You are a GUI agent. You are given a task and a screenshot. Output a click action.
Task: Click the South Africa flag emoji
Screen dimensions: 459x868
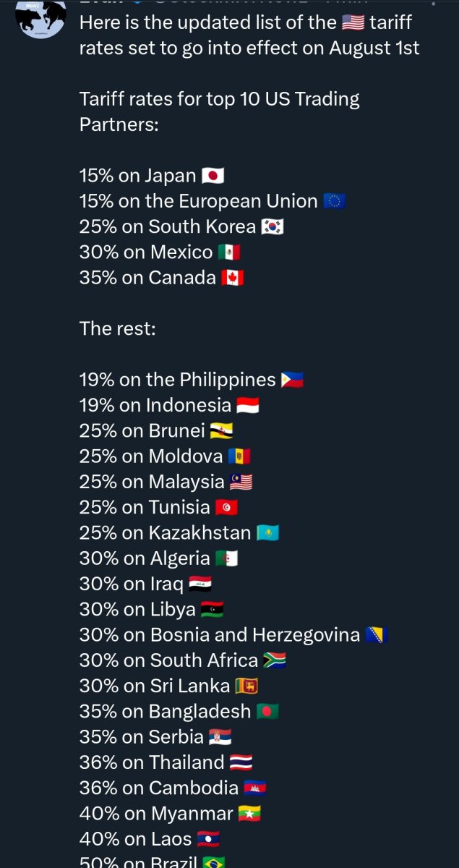click(x=275, y=660)
